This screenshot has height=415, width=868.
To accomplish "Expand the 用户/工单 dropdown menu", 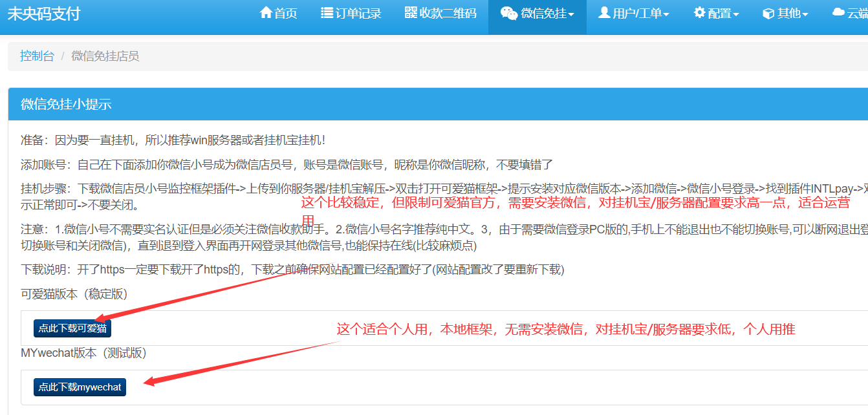I will pos(634,14).
